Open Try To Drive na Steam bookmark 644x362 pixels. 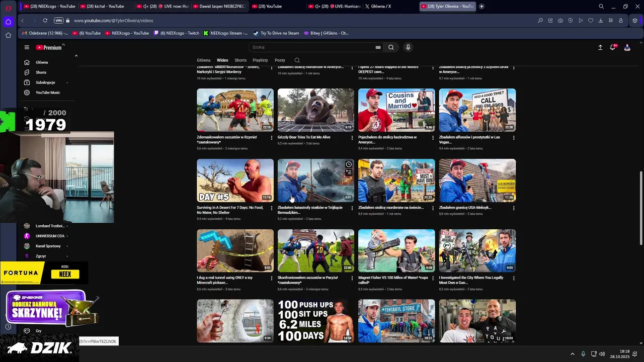[276, 33]
